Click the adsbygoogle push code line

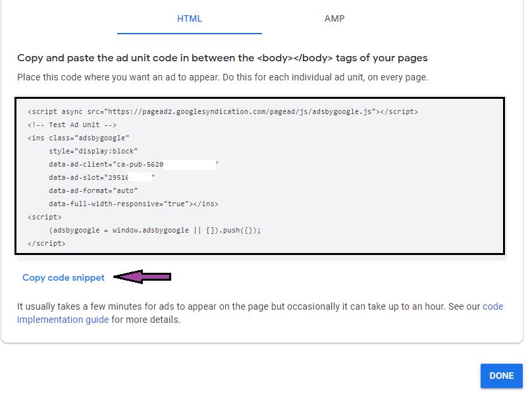[155, 230]
